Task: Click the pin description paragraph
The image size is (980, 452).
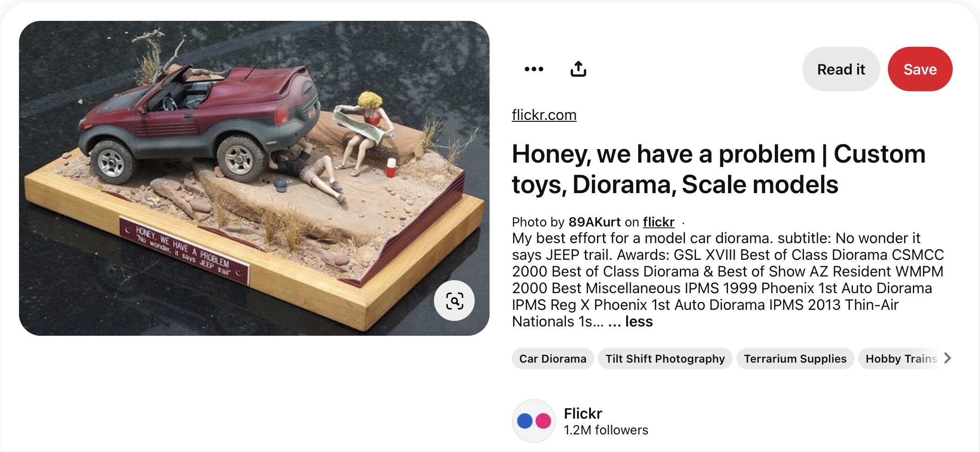Action: 728,280
